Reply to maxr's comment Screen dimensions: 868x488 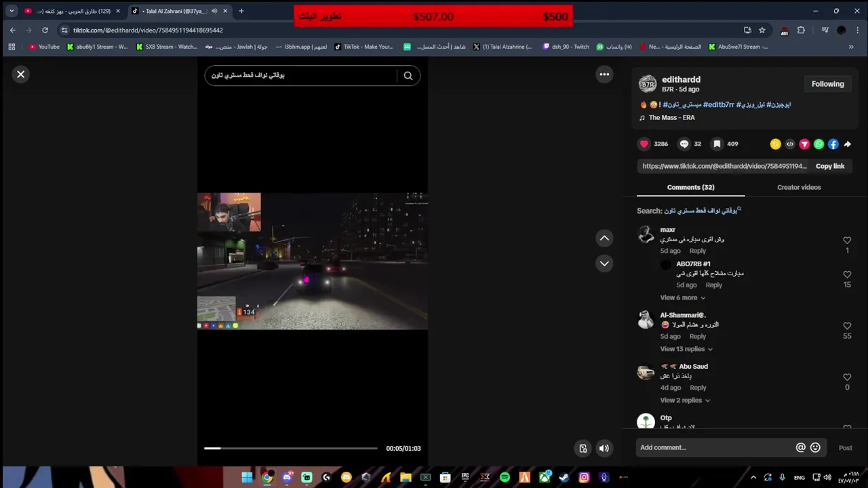point(698,251)
